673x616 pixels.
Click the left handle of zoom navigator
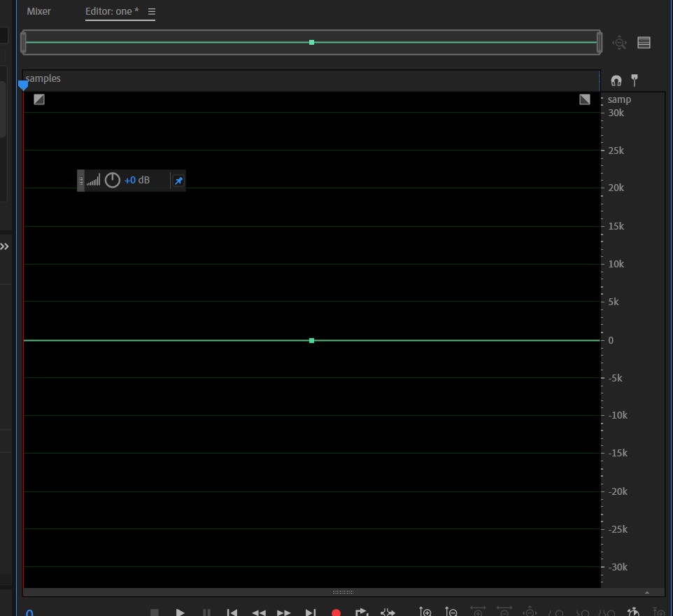click(x=24, y=43)
